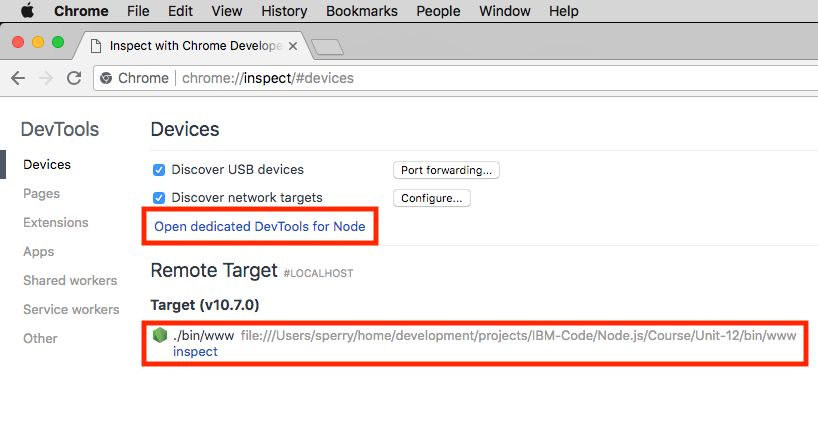Select Extensions in DevTools sidebar
The image size is (818, 447).
coord(56,223)
